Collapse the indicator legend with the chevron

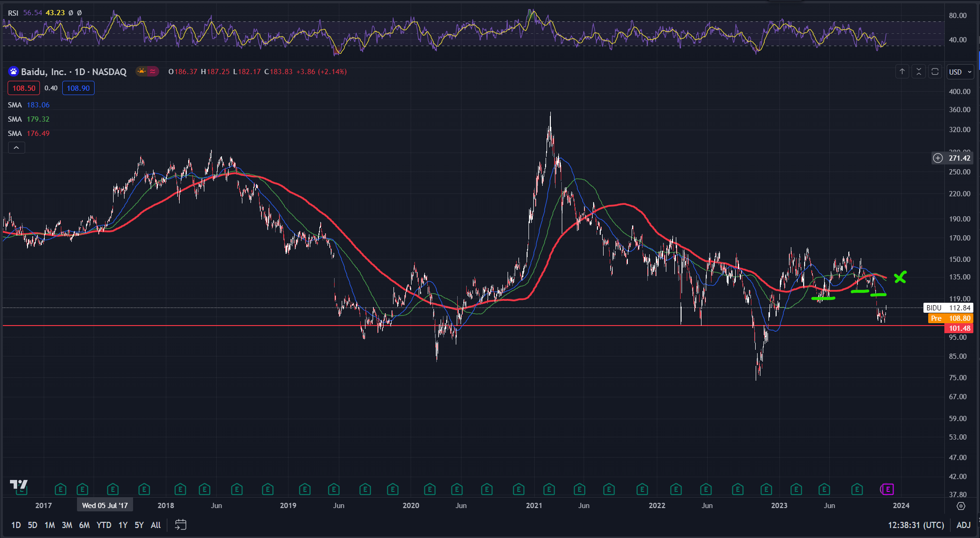tap(16, 148)
